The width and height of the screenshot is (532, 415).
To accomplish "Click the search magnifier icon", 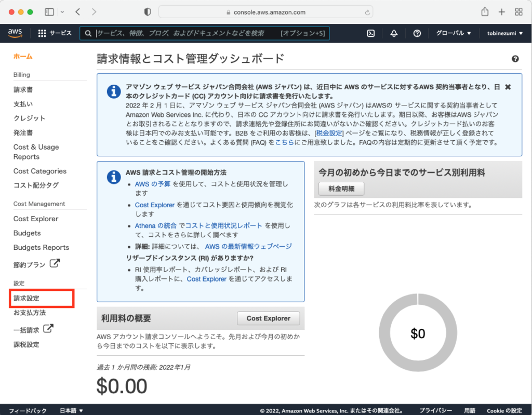I will (88, 33).
